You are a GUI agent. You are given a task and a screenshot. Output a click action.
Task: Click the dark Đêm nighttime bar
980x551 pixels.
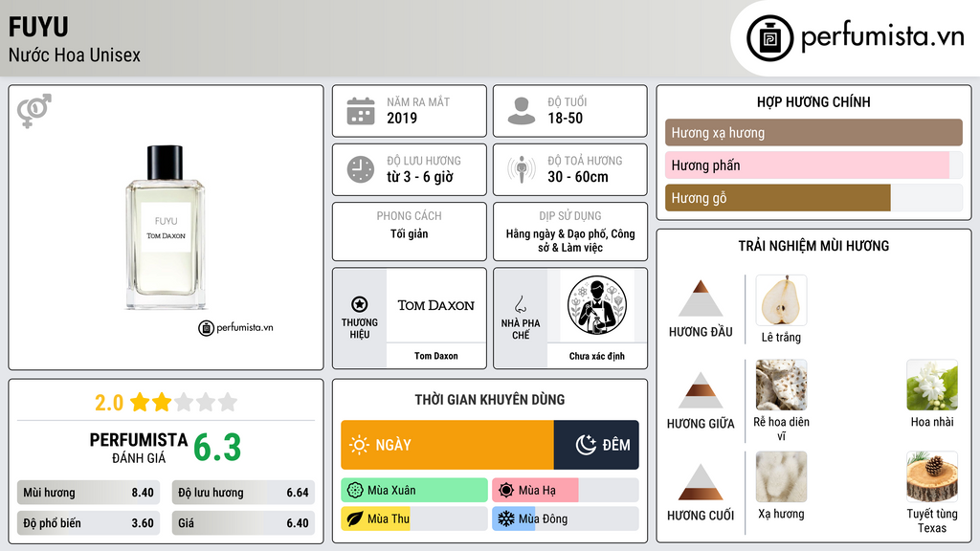click(596, 445)
